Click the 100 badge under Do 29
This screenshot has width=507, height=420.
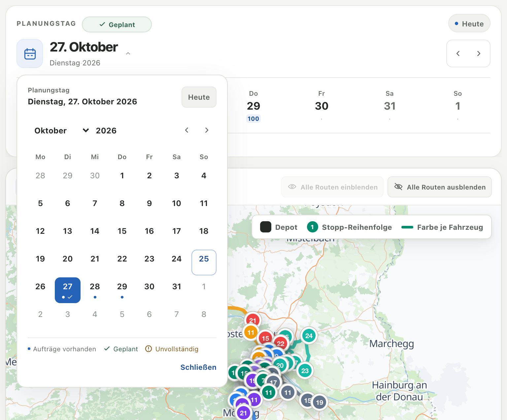click(253, 119)
